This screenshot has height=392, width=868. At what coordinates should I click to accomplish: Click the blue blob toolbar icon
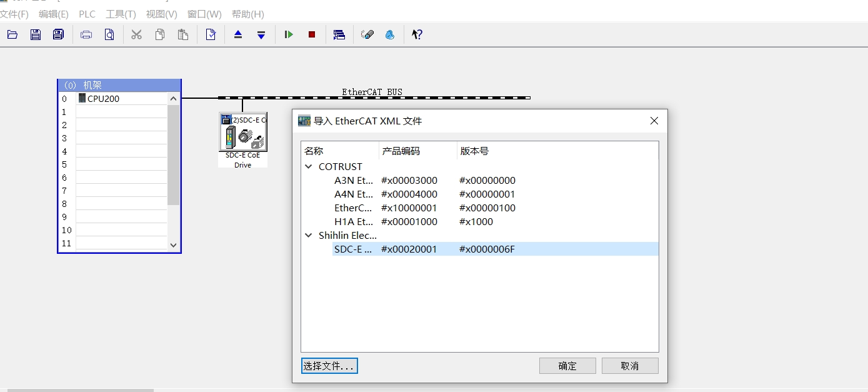[x=390, y=34]
